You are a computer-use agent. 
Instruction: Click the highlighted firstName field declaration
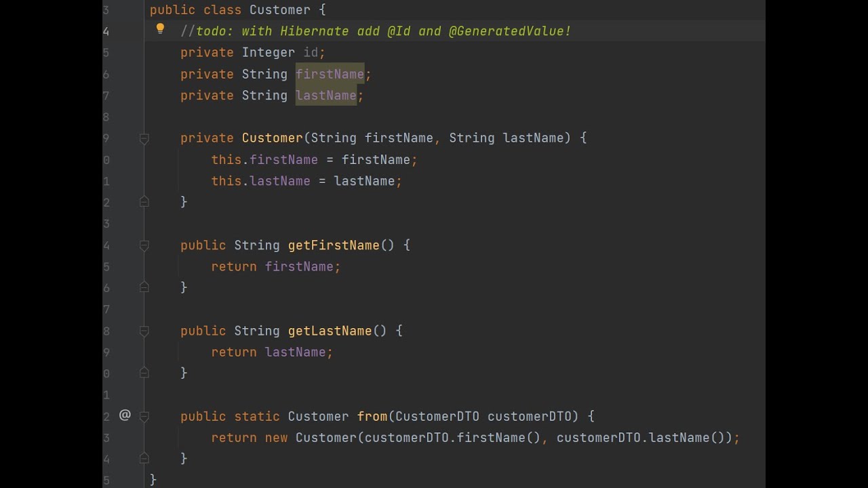coord(330,74)
